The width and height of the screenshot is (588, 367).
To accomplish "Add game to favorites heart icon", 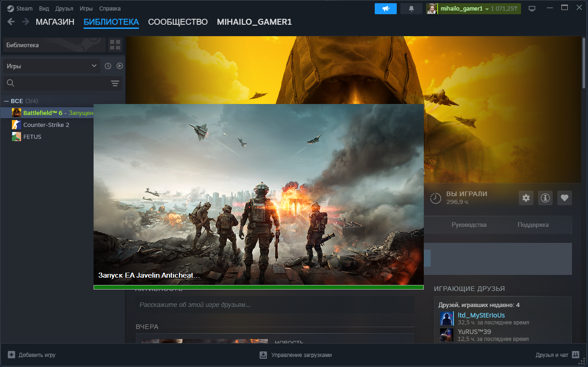I will pyautogui.click(x=565, y=198).
